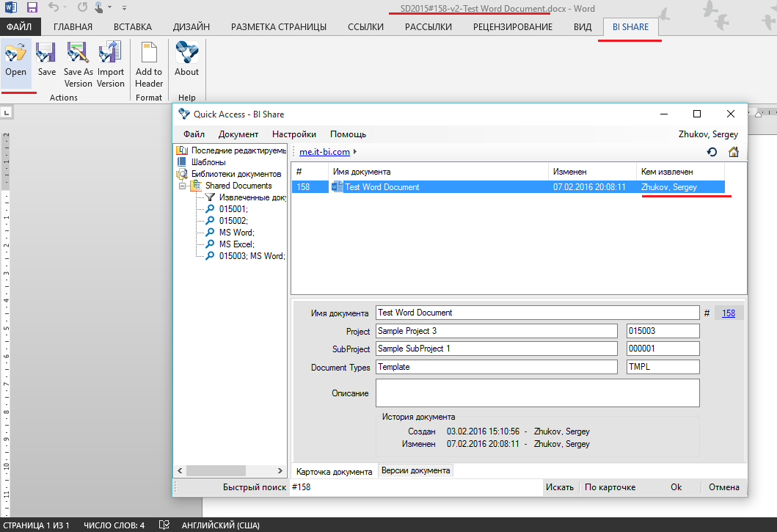Click the Ok button

(x=676, y=487)
